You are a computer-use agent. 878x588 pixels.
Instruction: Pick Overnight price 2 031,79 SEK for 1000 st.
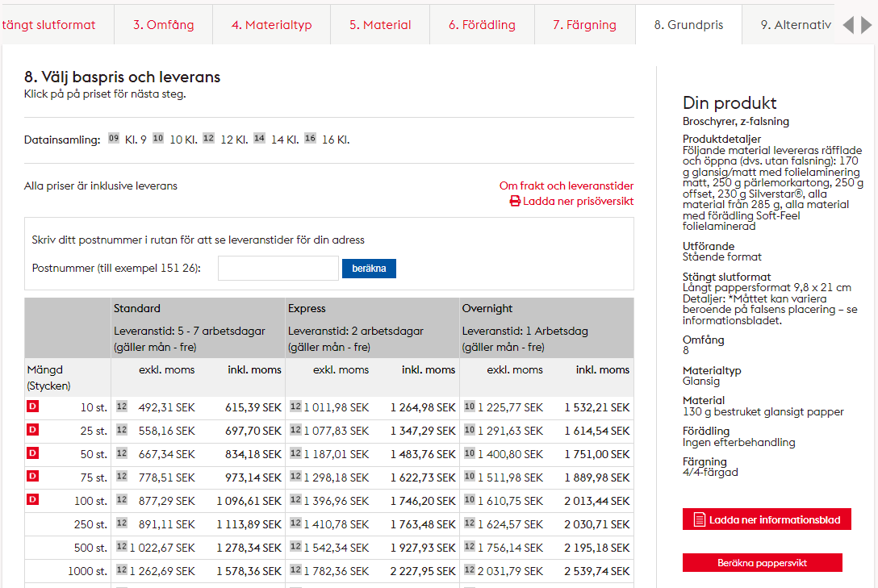pyautogui.click(x=510, y=571)
